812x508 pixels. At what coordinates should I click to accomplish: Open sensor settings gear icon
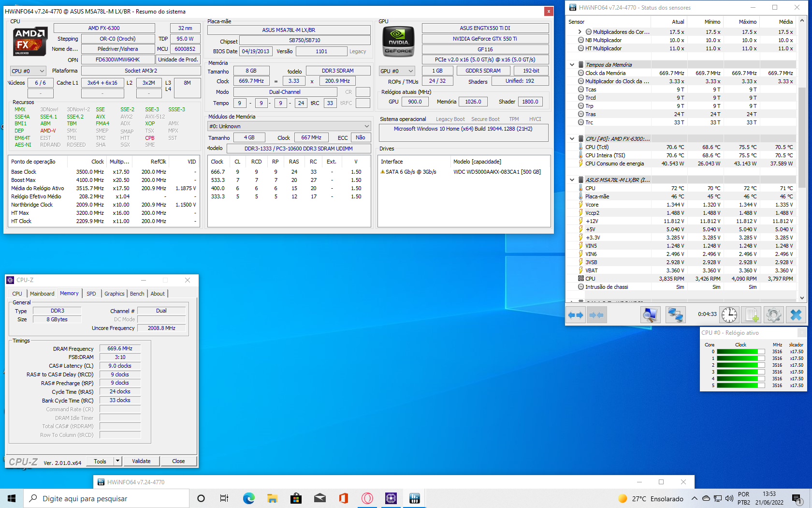(x=773, y=315)
